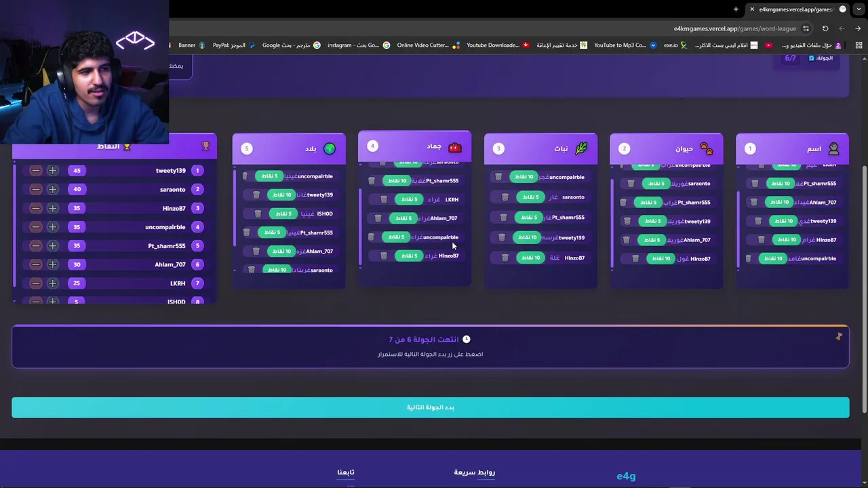
Task: Open the exe.io bookmark
Action: coord(675,45)
